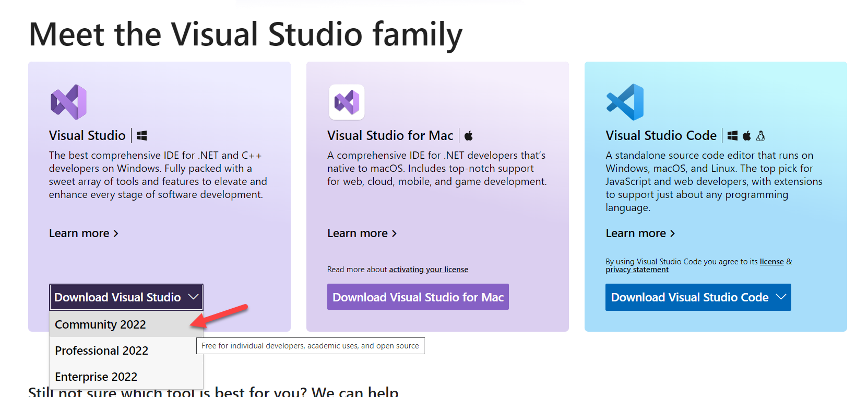The width and height of the screenshot is (868, 397).
Task: Choose Professional 2022 from the download menu
Action: pyautogui.click(x=101, y=351)
